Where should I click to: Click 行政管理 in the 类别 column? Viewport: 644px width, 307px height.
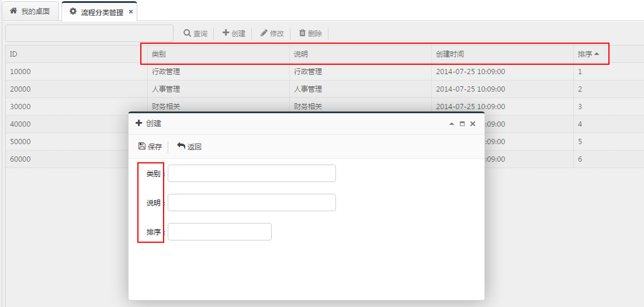coord(166,71)
